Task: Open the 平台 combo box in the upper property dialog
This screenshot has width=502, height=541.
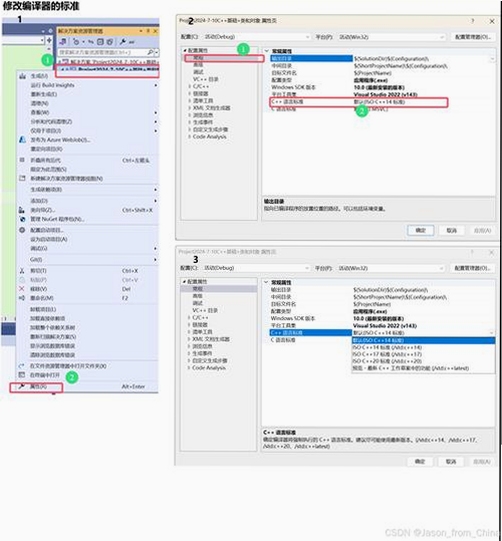Action: (x=391, y=37)
